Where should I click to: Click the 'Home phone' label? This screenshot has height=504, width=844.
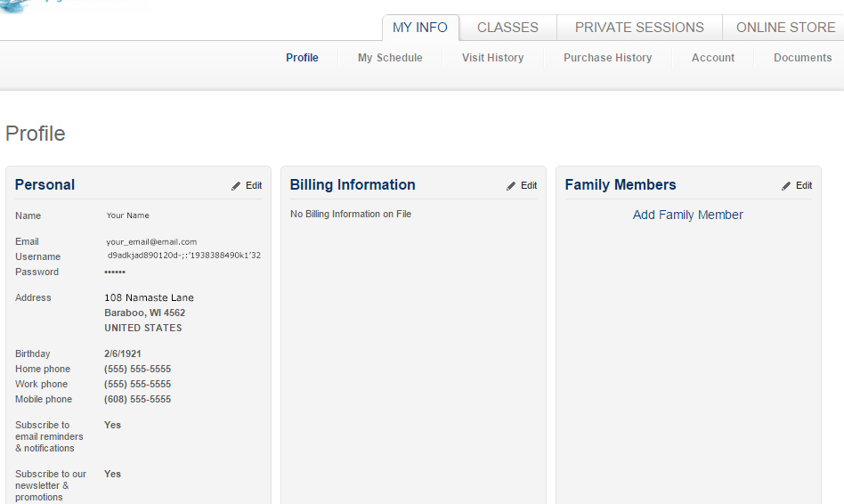[x=43, y=369]
